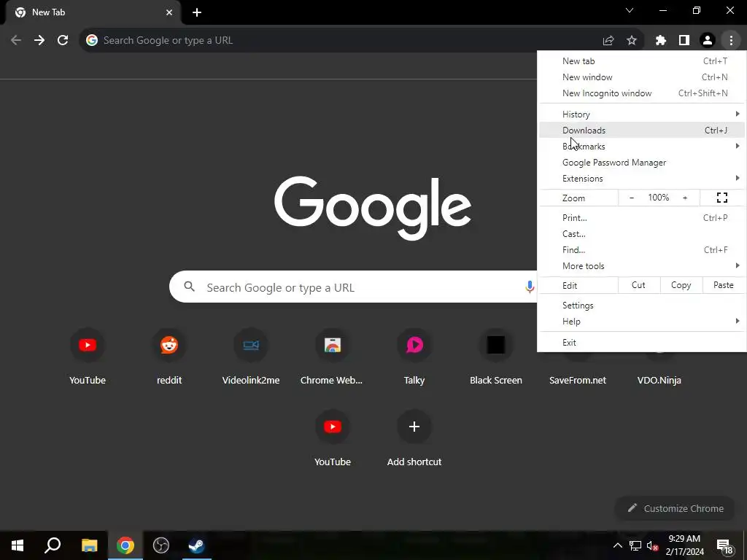Click Copy in the Edit row
The height and width of the screenshot is (560, 747).
pyautogui.click(x=681, y=285)
